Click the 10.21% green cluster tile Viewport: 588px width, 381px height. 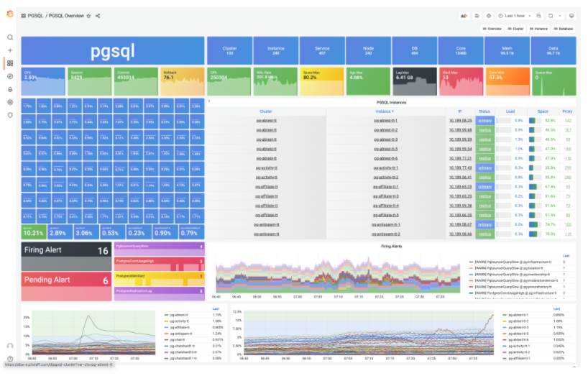pos(34,231)
